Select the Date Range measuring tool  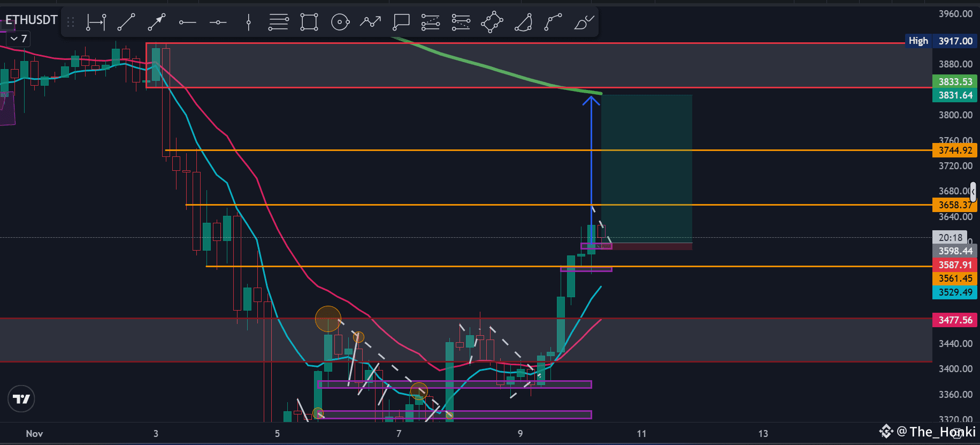click(x=96, y=22)
